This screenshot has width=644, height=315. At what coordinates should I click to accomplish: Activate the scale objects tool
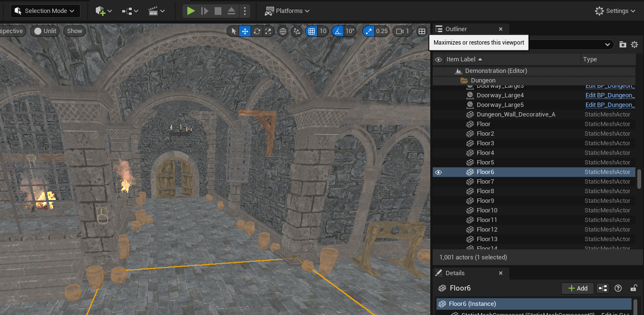pyautogui.click(x=268, y=31)
